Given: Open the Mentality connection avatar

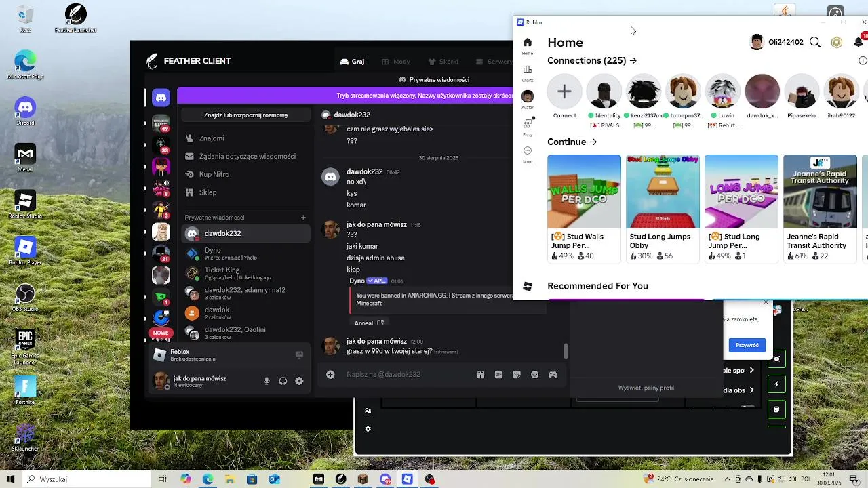Looking at the screenshot, I should click(604, 91).
